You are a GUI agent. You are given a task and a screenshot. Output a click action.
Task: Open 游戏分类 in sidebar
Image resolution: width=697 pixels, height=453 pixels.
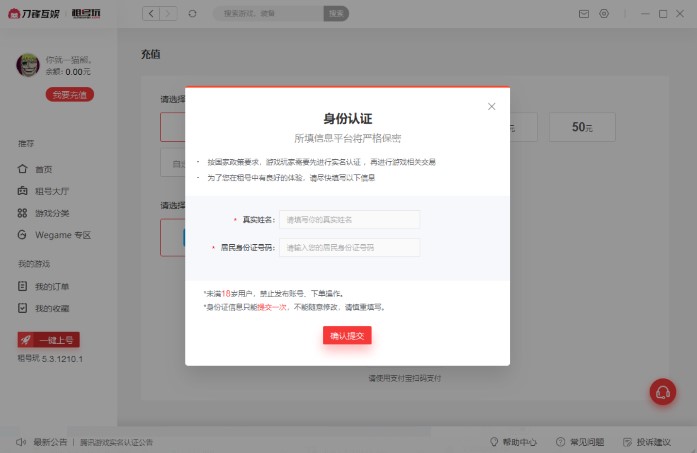tap(49, 213)
